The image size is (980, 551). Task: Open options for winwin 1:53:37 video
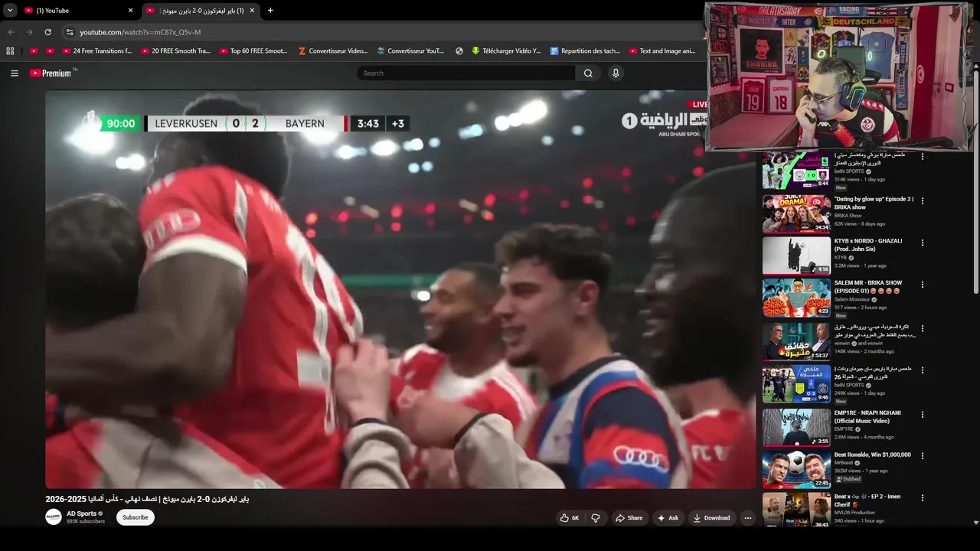pos(923,329)
